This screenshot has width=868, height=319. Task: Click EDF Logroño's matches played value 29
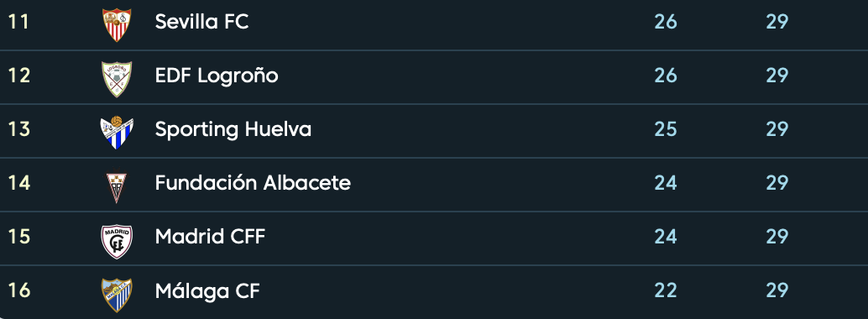776,76
